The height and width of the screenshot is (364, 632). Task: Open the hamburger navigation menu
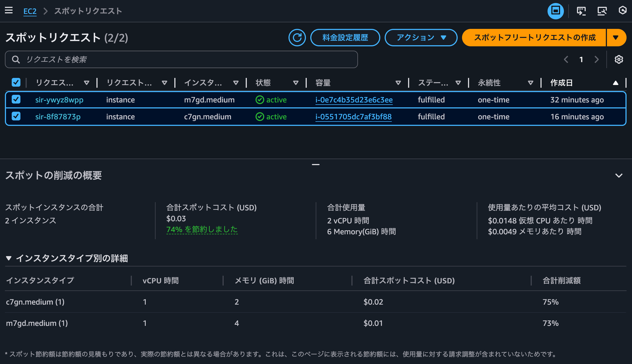point(9,11)
